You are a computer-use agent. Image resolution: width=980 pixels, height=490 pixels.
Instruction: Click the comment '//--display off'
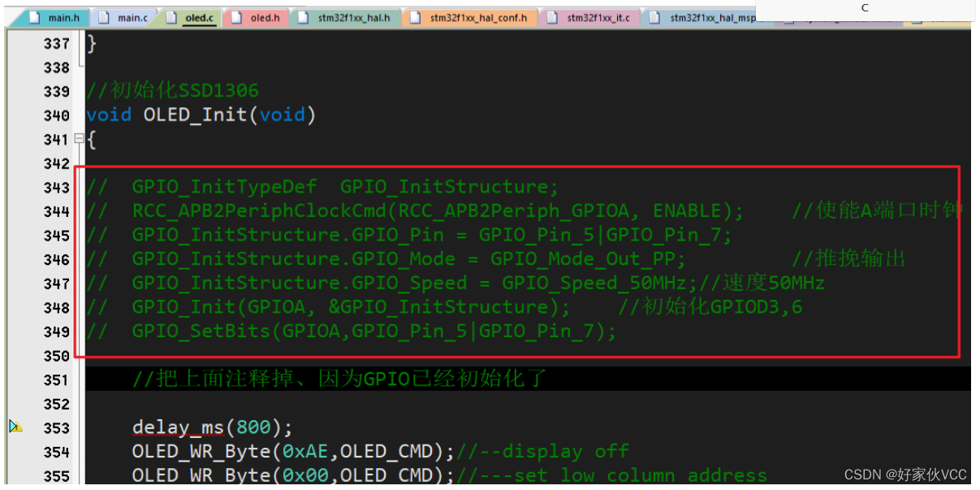point(542,451)
